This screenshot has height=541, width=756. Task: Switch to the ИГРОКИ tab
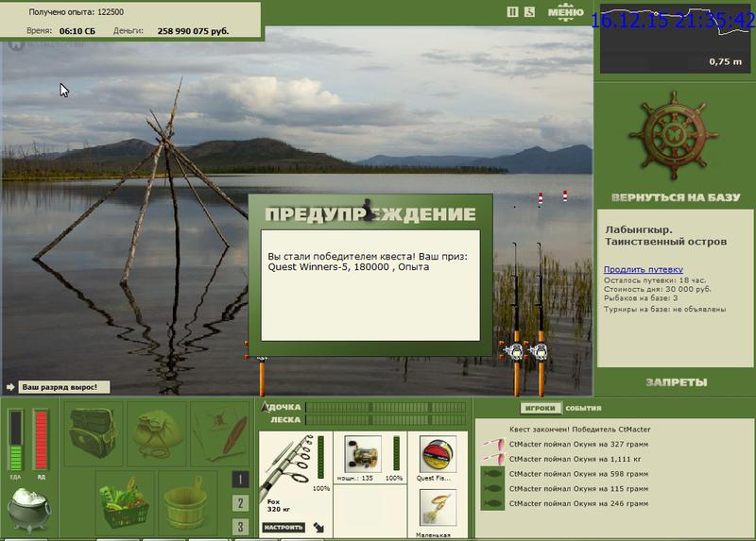tap(540, 408)
